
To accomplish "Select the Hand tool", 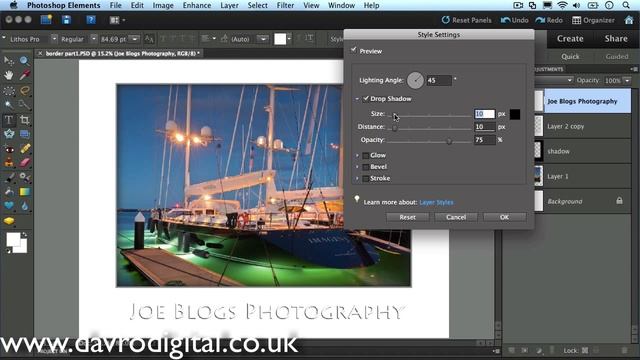I will (x=9, y=76).
